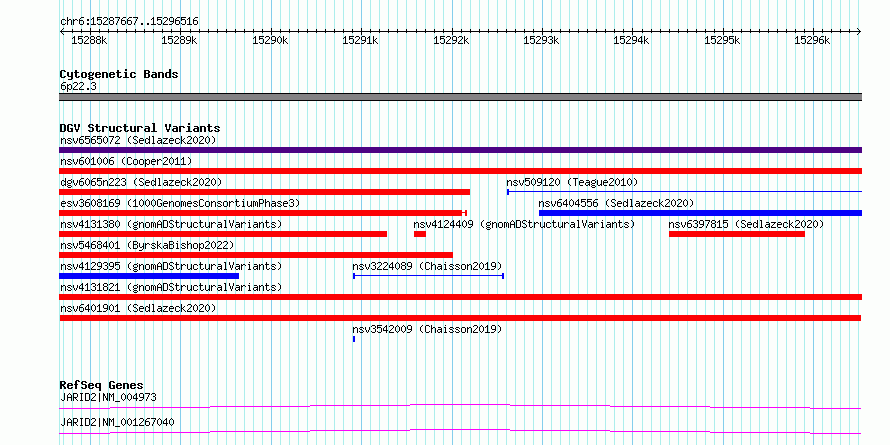Screen dimensions: 890x445
Task: Click the 15290k ruler tick label
Action: (270, 41)
